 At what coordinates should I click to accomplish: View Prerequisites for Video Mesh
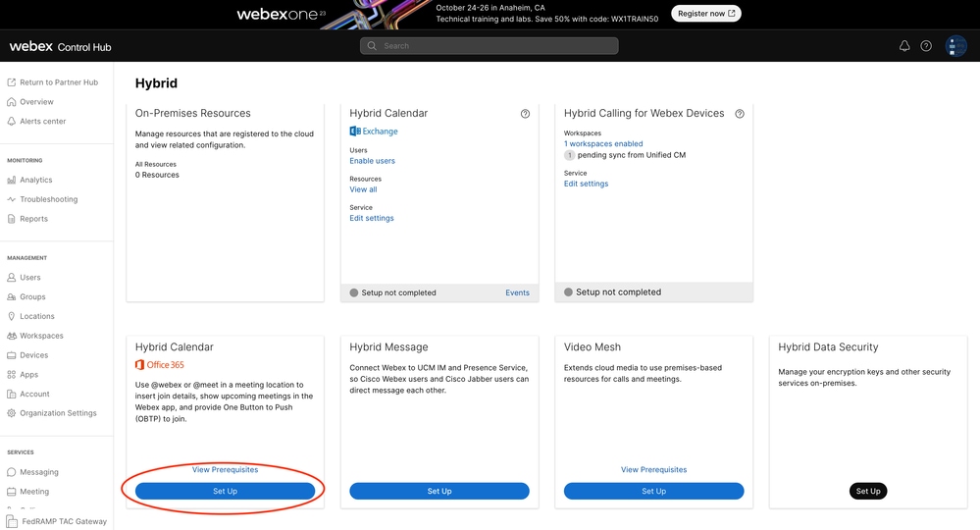pyautogui.click(x=653, y=469)
